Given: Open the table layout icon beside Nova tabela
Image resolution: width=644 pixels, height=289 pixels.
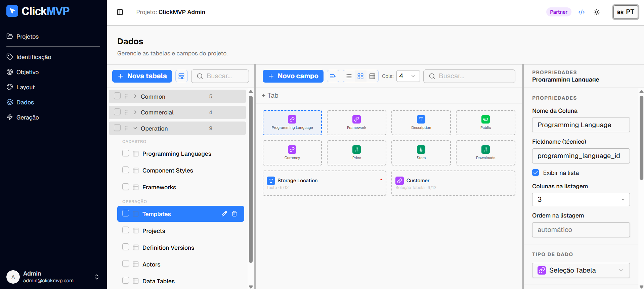Looking at the screenshot, I should [x=181, y=76].
